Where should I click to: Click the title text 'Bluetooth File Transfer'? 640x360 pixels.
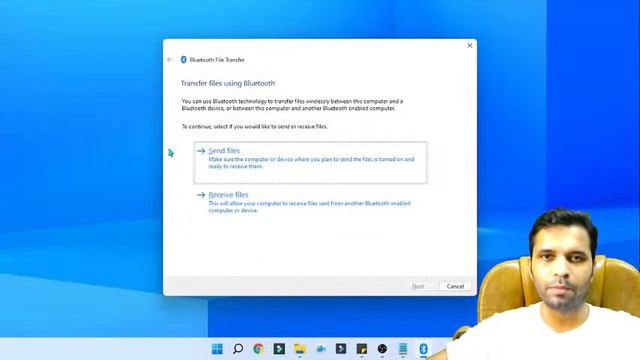pos(217,60)
